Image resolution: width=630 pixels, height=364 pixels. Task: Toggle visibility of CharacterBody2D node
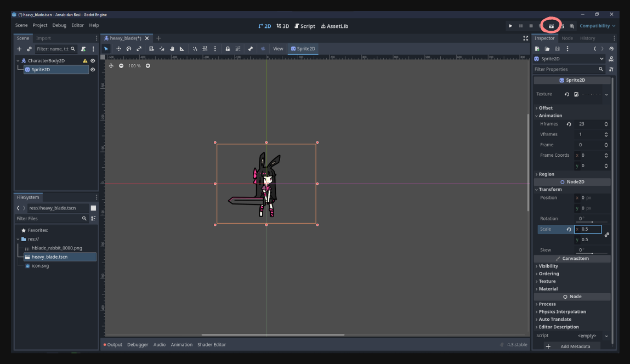[93, 61]
